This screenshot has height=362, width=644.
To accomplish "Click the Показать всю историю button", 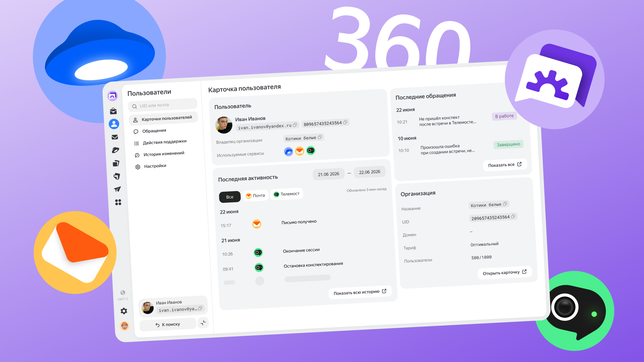I will pos(360,292).
